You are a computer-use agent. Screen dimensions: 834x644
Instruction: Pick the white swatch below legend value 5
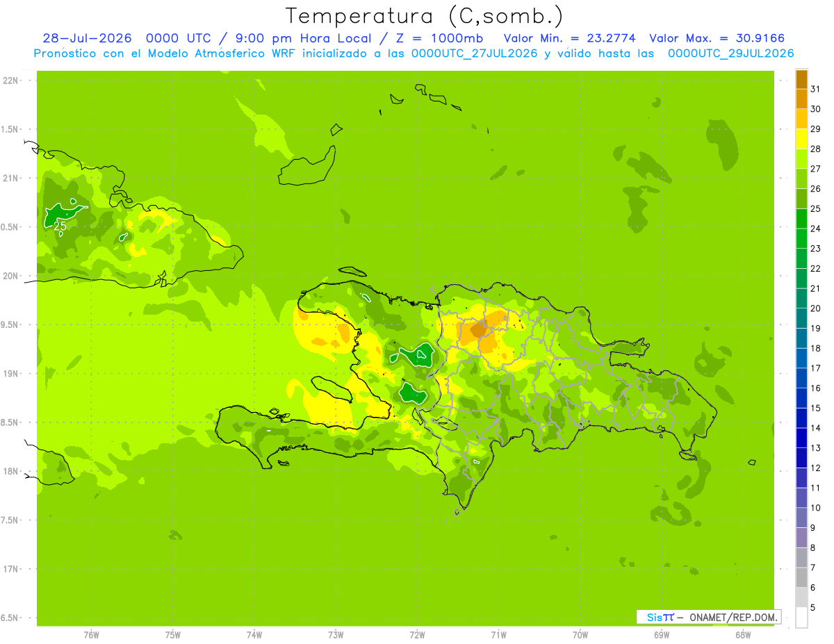[x=801, y=618]
